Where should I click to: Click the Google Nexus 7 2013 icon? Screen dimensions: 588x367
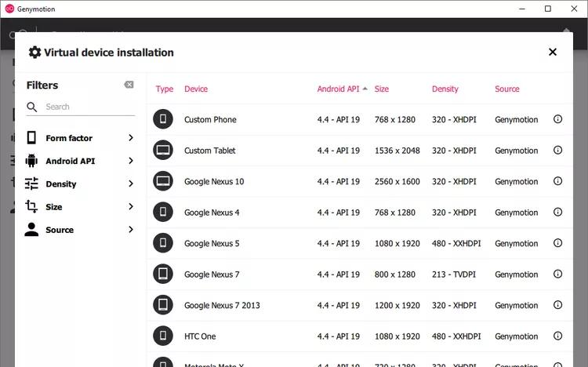click(163, 305)
